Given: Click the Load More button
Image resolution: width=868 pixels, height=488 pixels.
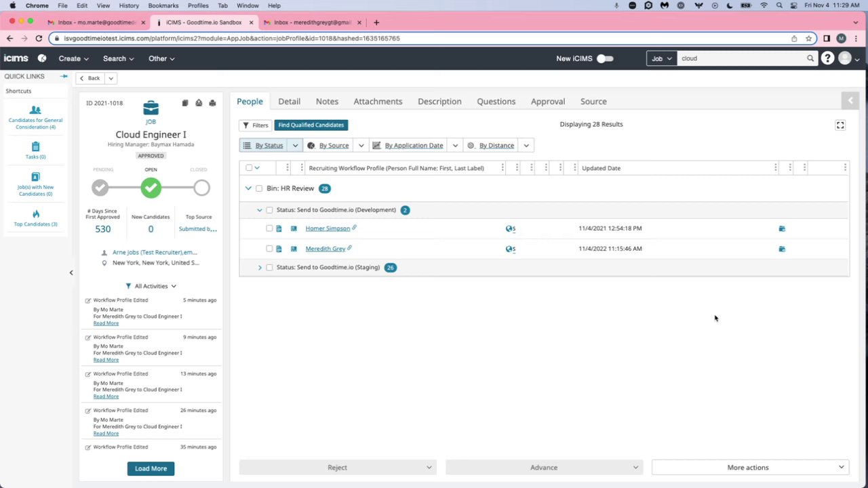Looking at the screenshot, I should pos(151,468).
